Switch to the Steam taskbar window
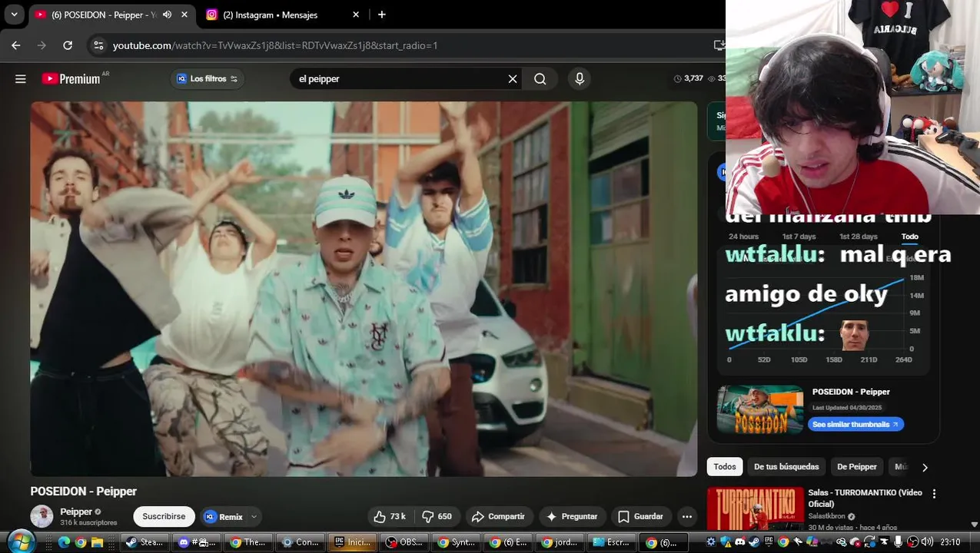 coord(145,542)
